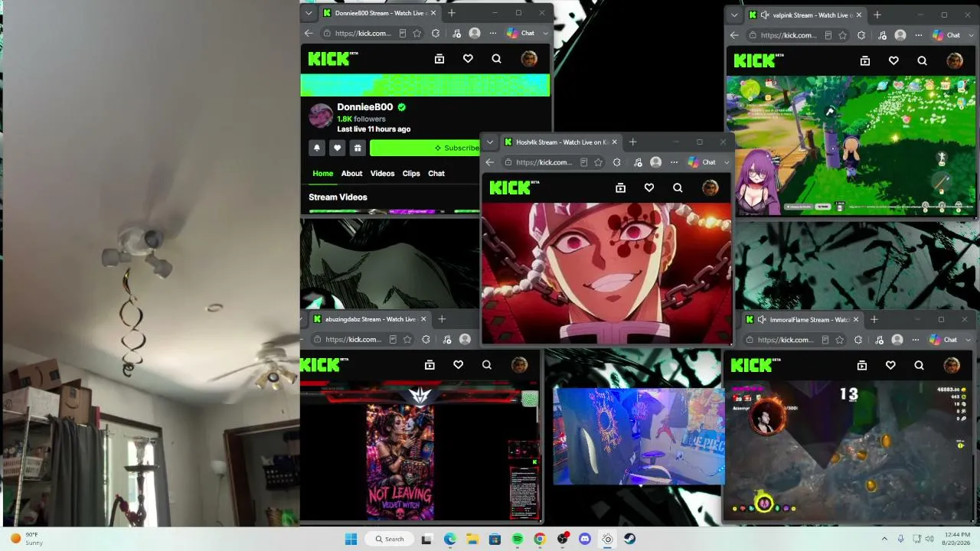
Task: Open the heart following icon in DonnieeB00 Kick header
Action: pos(468,59)
